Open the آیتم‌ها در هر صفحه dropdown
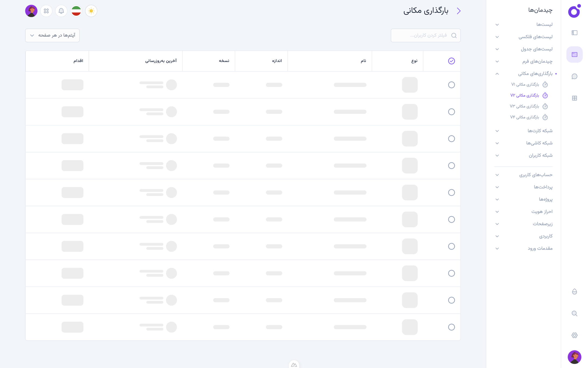 (52, 35)
